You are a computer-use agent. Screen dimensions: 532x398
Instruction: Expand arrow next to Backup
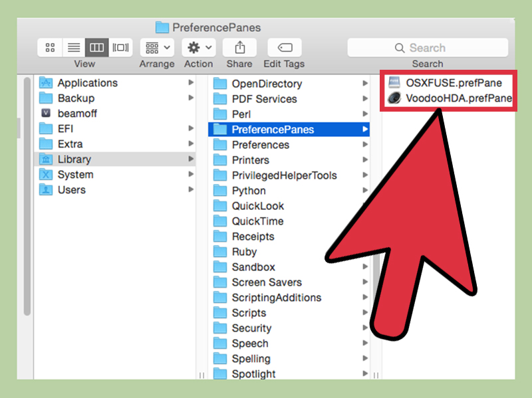[191, 98]
